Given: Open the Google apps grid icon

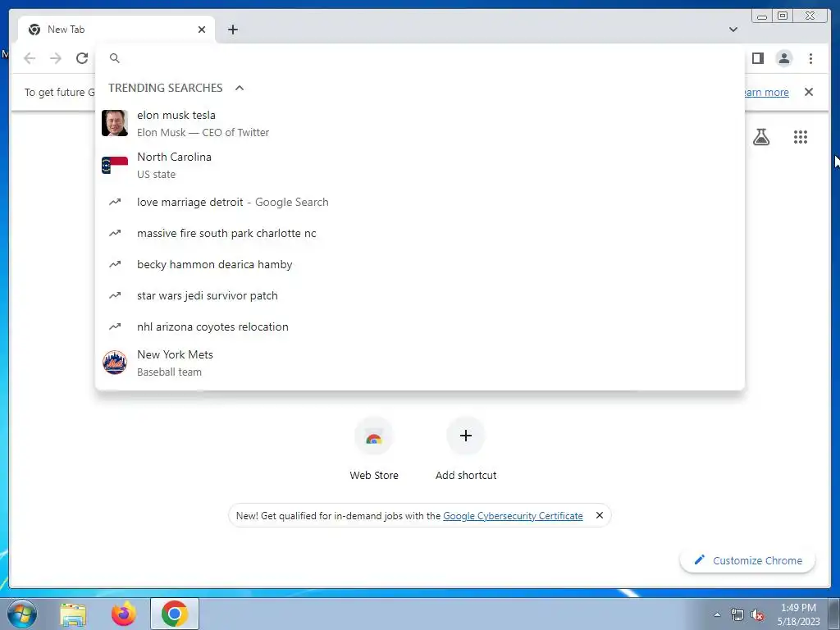Looking at the screenshot, I should (x=801, y=137).
